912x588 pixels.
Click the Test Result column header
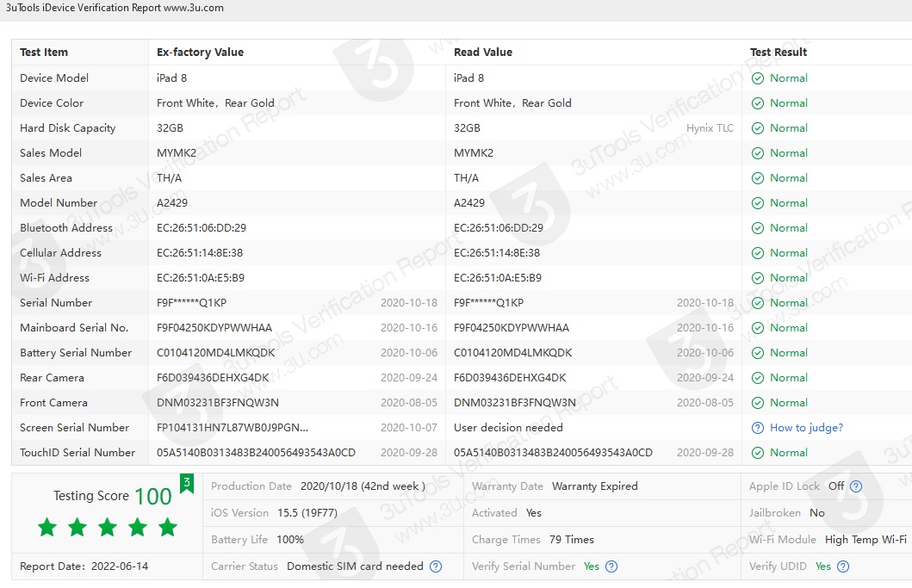pyautogui.click(x=779, y=53)
